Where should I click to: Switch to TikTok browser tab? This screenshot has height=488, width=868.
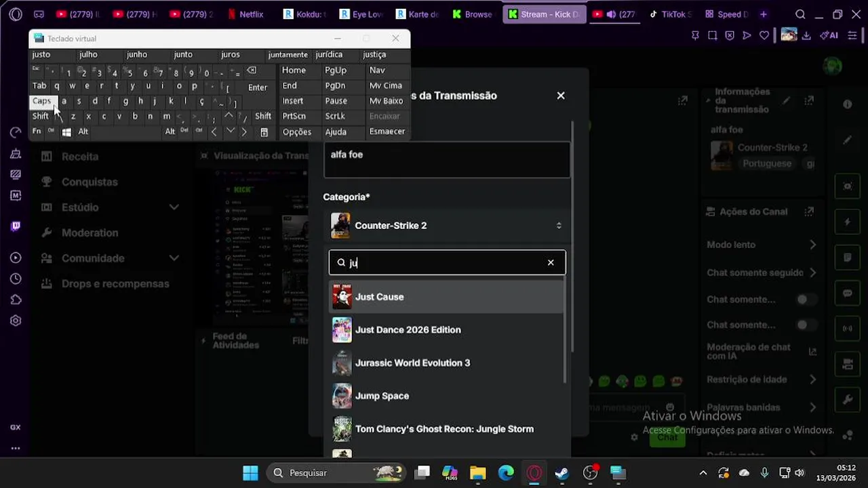click(x=670, y=14)
